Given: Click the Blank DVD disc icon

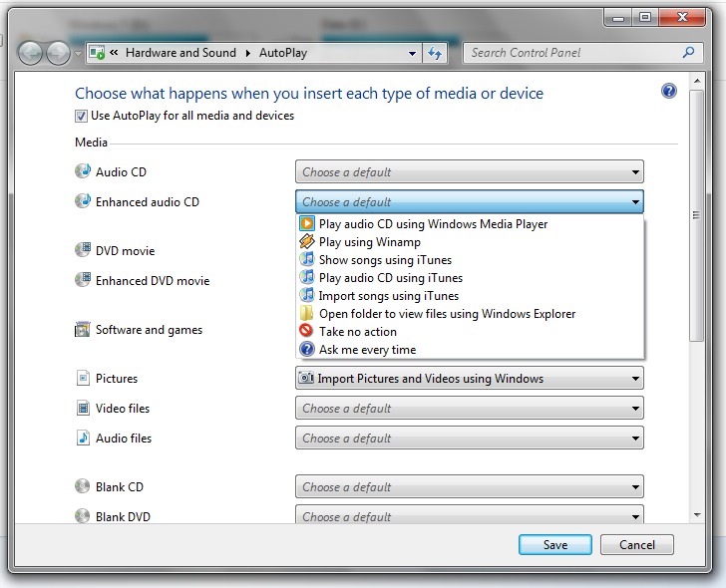Looking at the screenshot, I should (83, 516).
